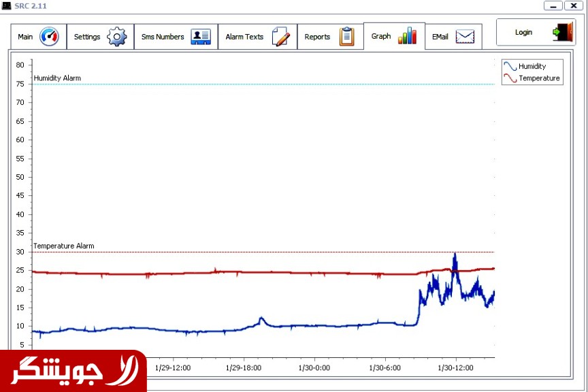The height and width of the screenshot is (392, 588).
Task: Click the Temperature Alarm threshold label
Action: [x=64, y=246]
